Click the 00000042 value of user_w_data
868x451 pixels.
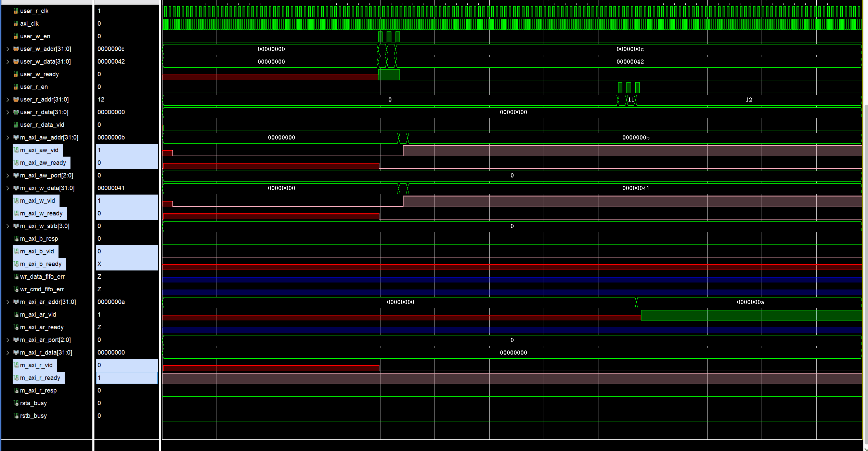tap(111, 62)
